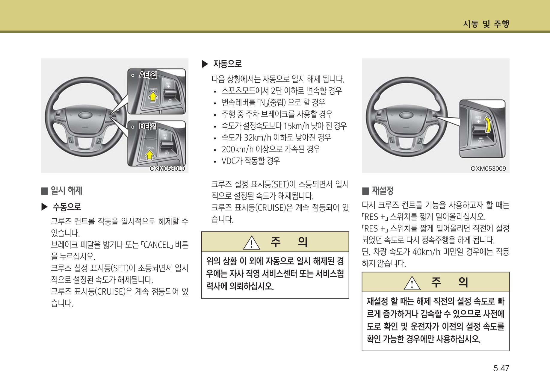Click the curved yellow arrow by RES +
This screenshot has height=392, width=550.
click(x=488, y=125)
